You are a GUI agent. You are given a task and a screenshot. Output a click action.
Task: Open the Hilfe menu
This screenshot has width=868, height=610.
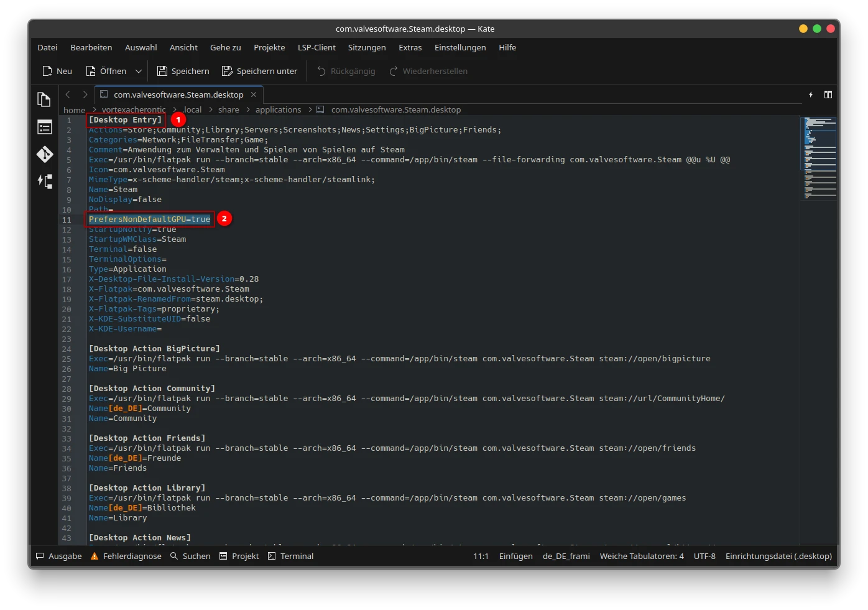(507, 47)
